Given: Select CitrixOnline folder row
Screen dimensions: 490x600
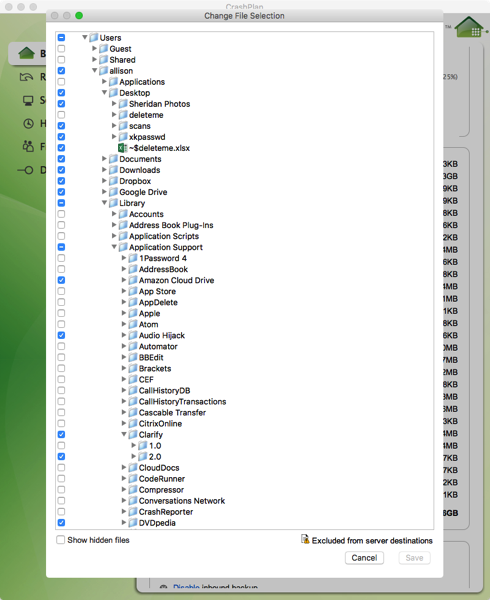Looking at the screenshot, I should click(x=245, y=424).
